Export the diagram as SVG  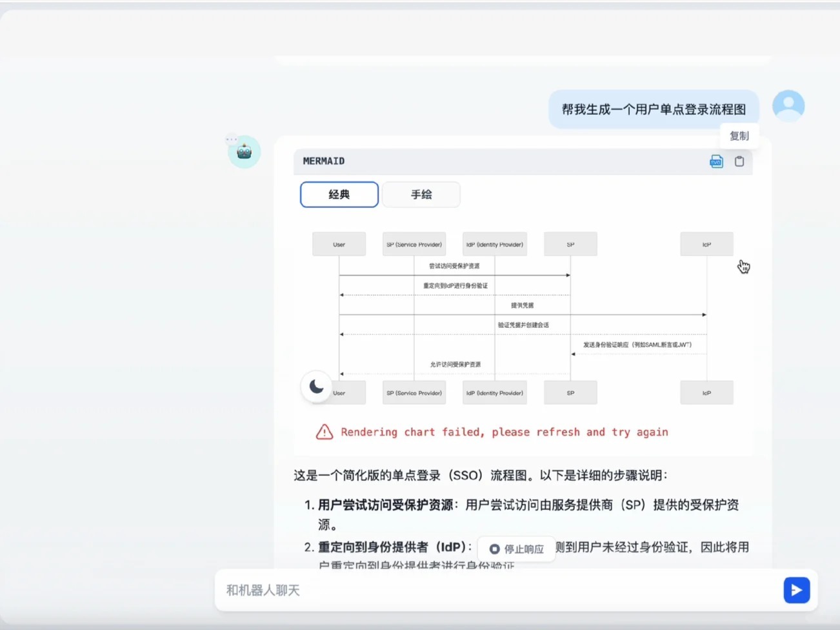716,161
